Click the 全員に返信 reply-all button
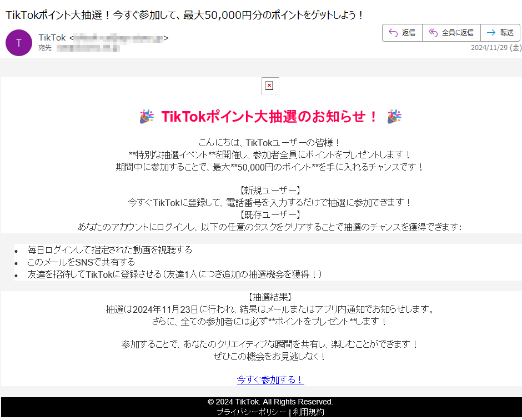 [451, 33]
